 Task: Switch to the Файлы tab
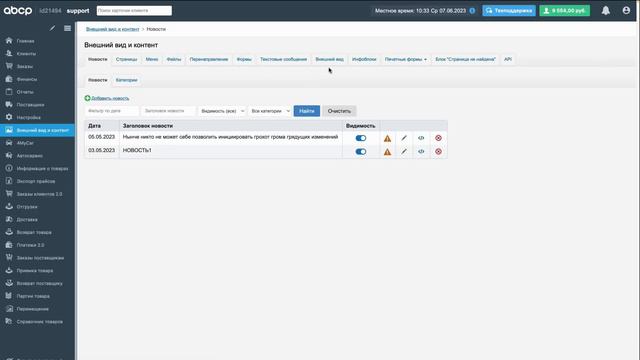coord(174,59)
